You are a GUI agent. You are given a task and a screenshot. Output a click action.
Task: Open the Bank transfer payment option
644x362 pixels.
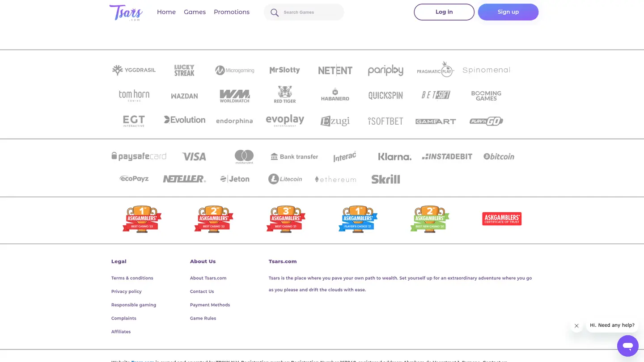[294, 156]
